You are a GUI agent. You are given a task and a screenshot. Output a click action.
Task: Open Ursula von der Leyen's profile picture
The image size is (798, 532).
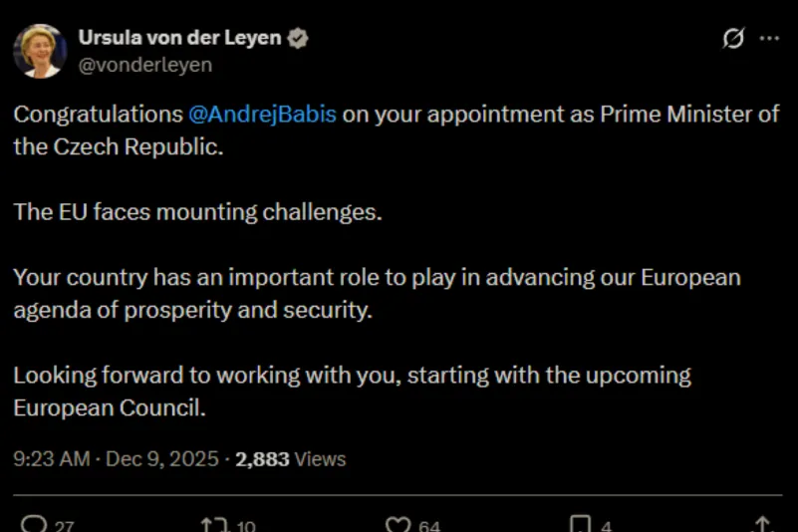coord(40,51)
